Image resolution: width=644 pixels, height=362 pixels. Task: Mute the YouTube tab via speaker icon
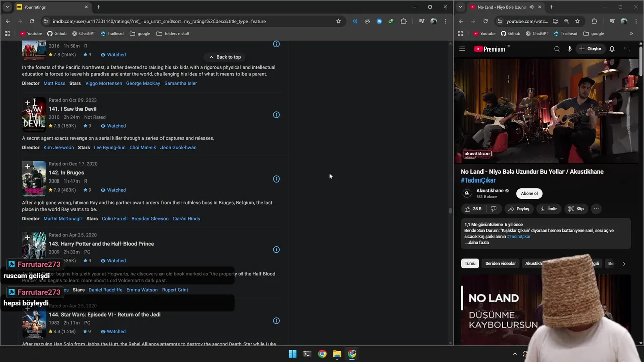coord(531,7)
